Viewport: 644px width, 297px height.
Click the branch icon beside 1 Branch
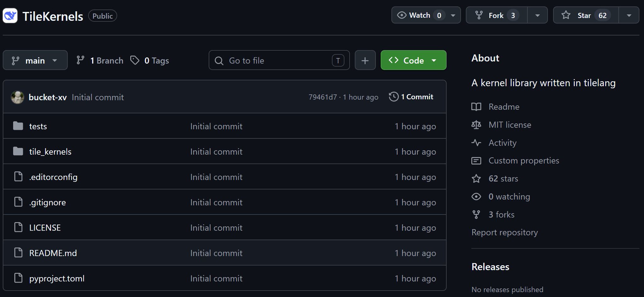pos(80,60)
